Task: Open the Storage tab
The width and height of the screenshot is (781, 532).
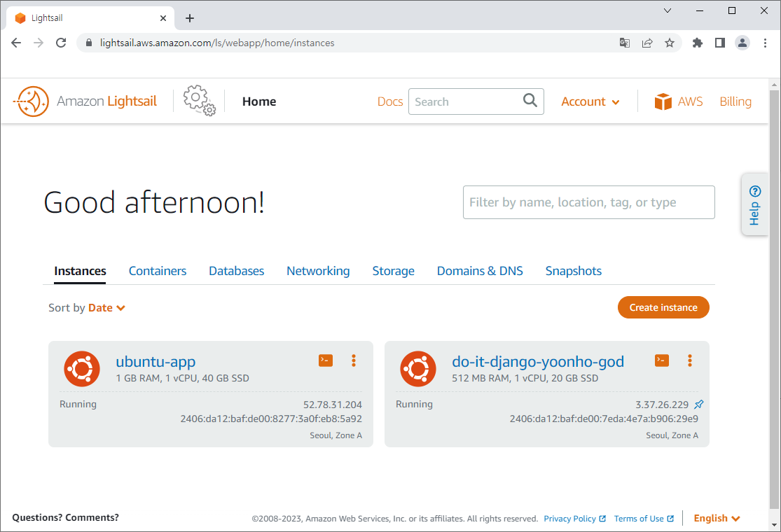Action: 393,271
